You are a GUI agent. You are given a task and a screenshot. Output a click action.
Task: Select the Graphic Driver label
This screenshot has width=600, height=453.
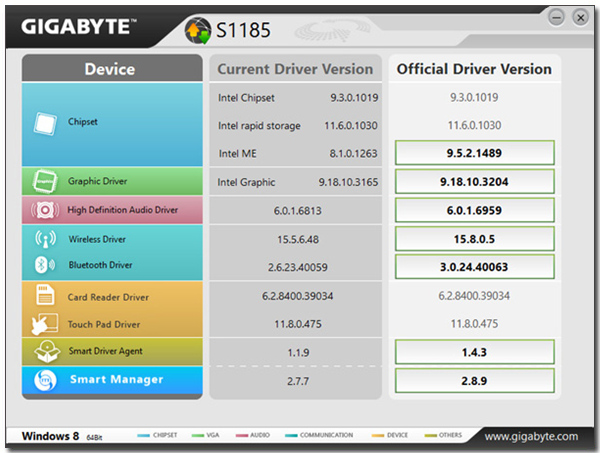point(98,181)
